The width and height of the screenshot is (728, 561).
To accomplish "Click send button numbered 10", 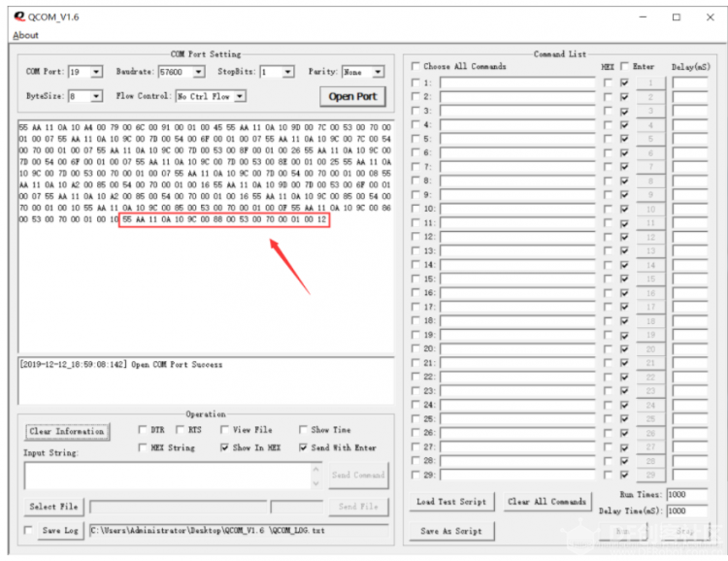I will coord(650,209).
